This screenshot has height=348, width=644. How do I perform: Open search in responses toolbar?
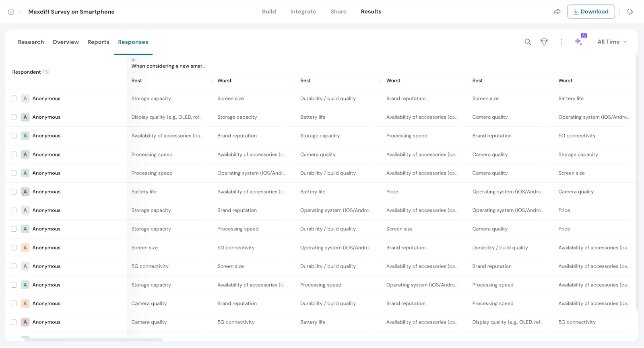click(x=528, y=42)
